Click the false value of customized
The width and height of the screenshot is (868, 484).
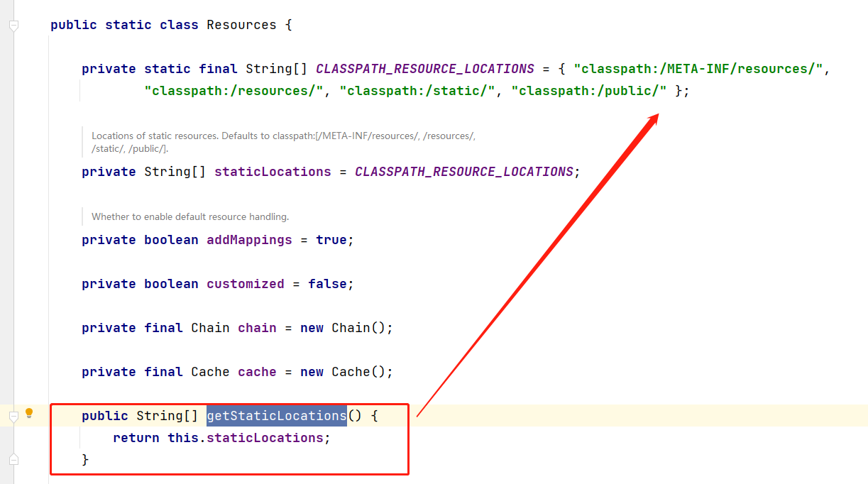327,284
